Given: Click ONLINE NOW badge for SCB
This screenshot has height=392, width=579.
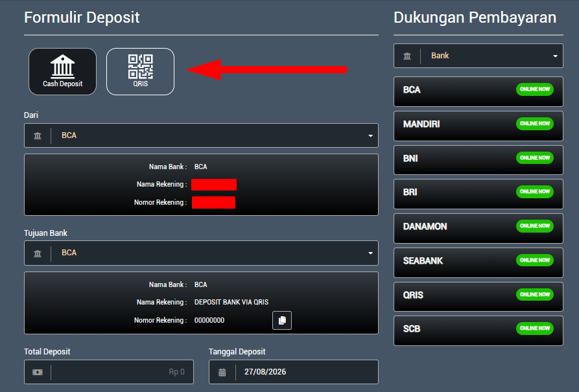Looking at the screenshot, I should (535, 328).
